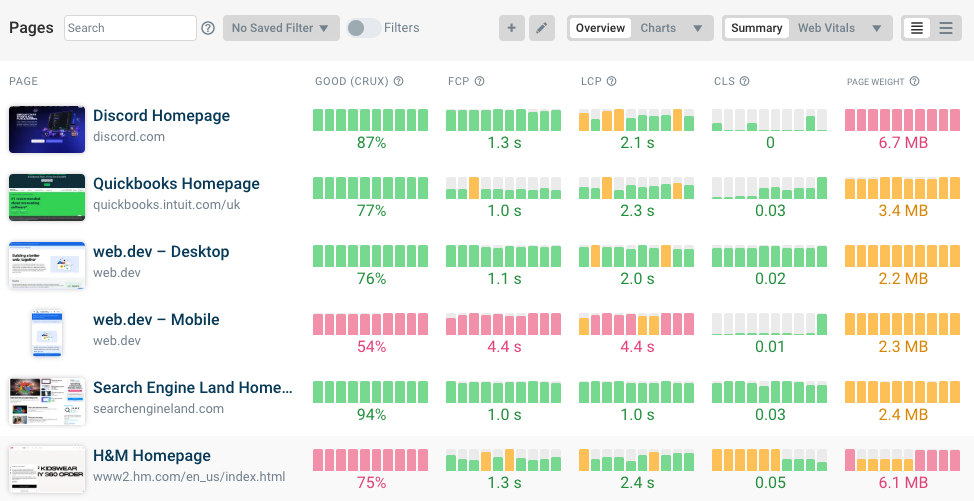Open the web.dev – Desktop page link

pyautogui.click(x=162, y=251)
